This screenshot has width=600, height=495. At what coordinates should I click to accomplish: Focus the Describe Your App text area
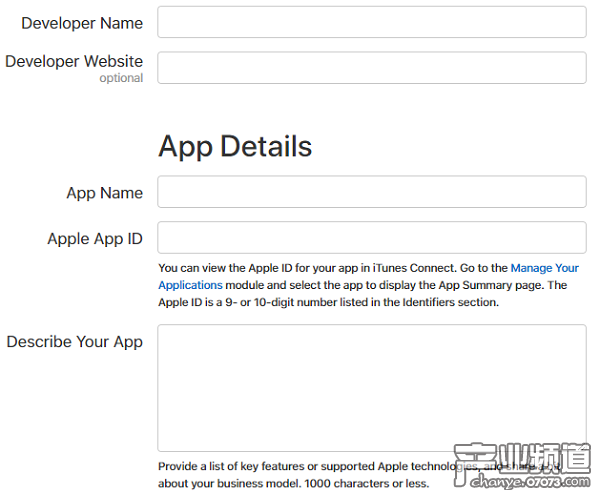(371, 387)
